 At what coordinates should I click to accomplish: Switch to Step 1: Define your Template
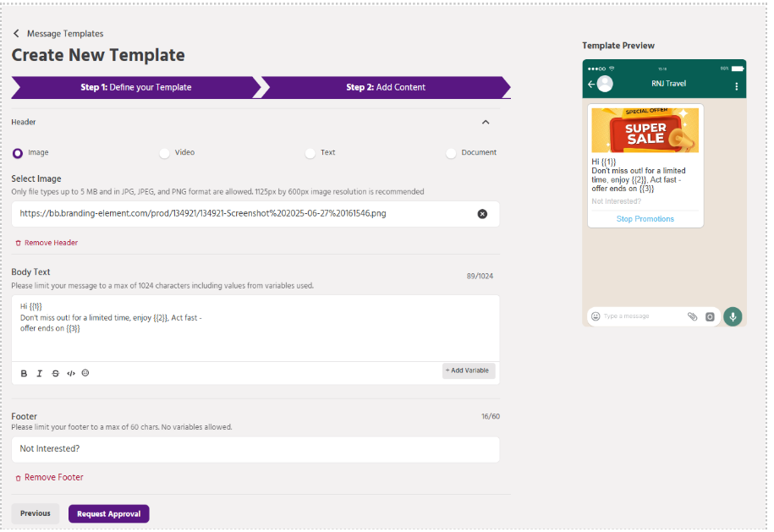click(x=135, y=87)
